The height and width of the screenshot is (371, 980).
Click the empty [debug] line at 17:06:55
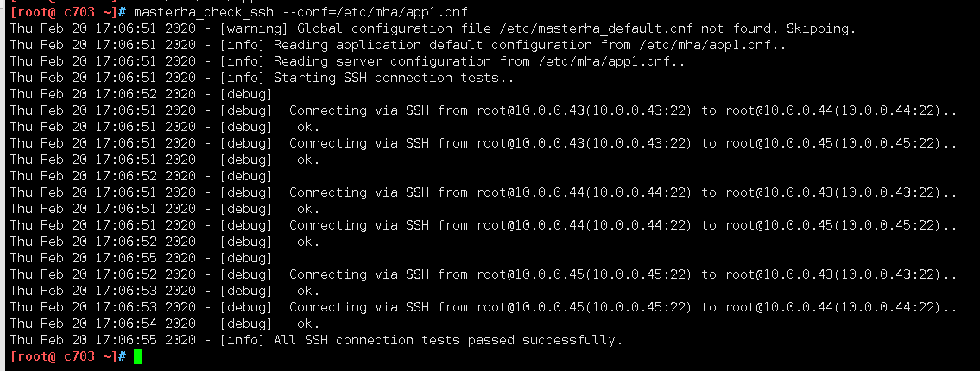pyautogui.click(x=247, y=258)
